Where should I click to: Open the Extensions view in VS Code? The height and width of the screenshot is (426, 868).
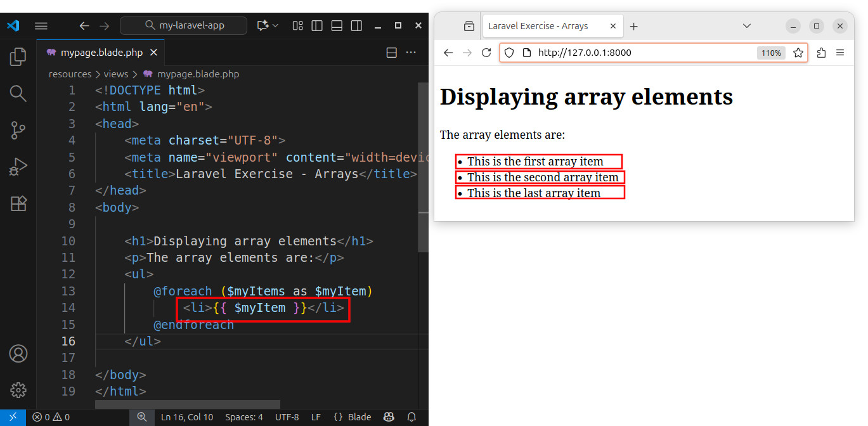pos(18,203)
